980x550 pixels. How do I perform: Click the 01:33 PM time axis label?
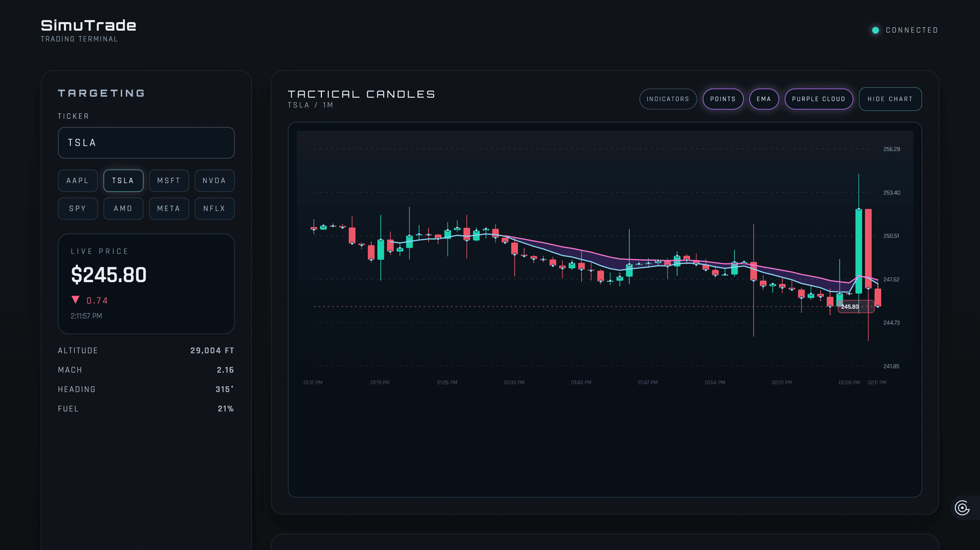[x=514, y=383]
